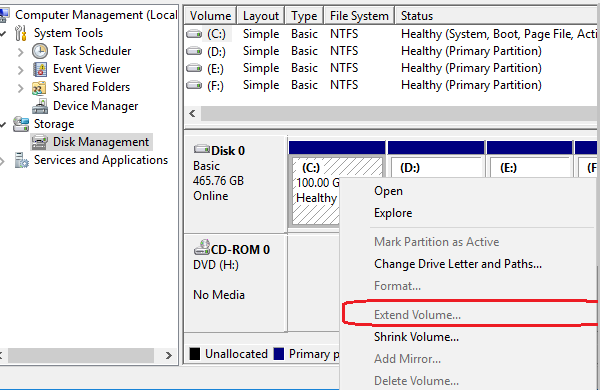Screen dimensions: 600x390
Task: Click the tree pane horizontal scrollbar thumb
Action: pyautogui.click(x=81, y=356)
